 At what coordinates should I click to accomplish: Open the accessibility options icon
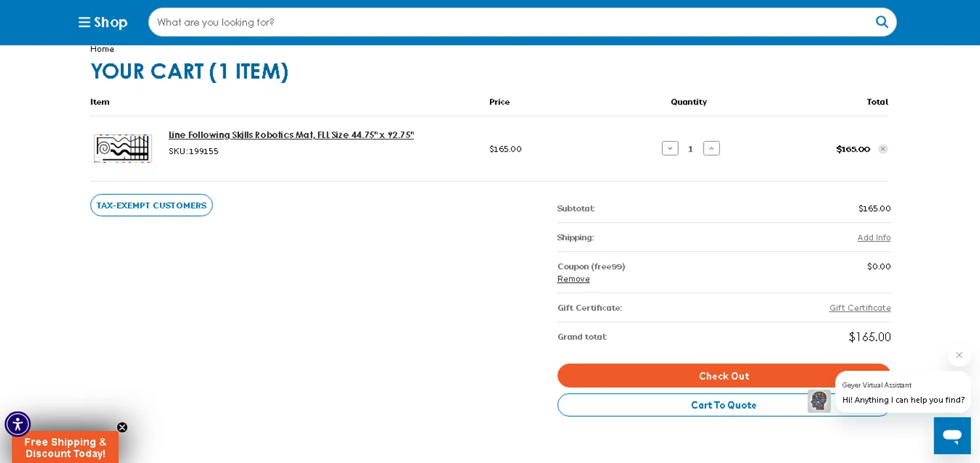[18, 424]
